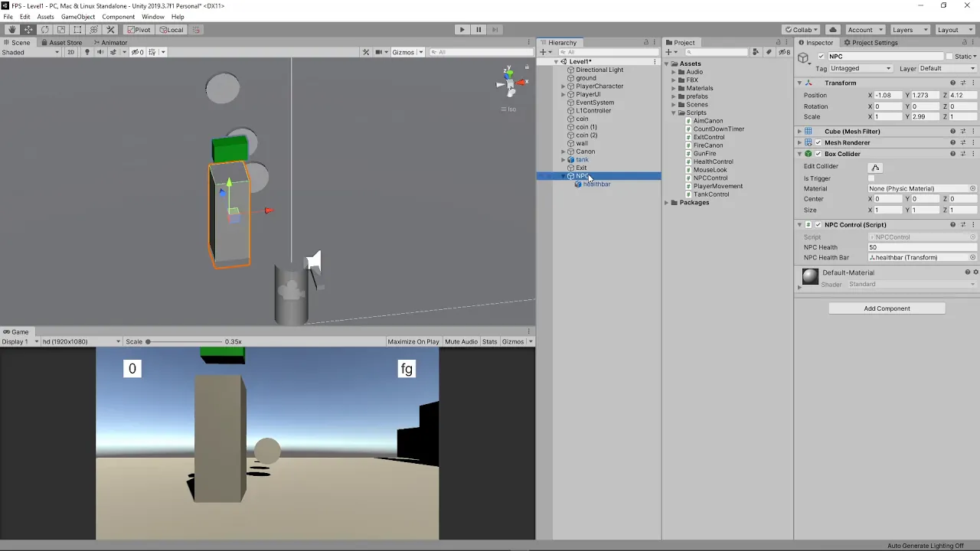Image resolution: width=980 pixels, height=551 pixels.
Task: Expand the PlayerCharacter hierarchy item
Action: point(563,86)
